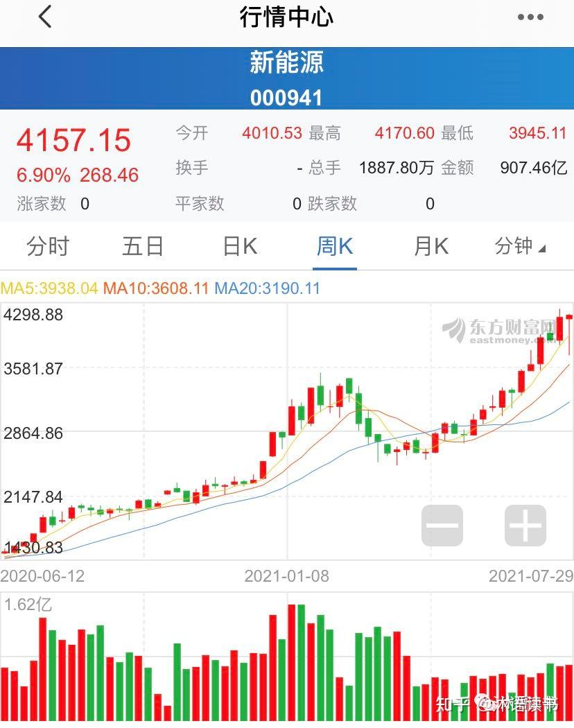The height and width of the screenshot is (728, 574).
Task: Tap the 今开 value 4010.53
Action: pyautogui.click(x=272, y=133)
